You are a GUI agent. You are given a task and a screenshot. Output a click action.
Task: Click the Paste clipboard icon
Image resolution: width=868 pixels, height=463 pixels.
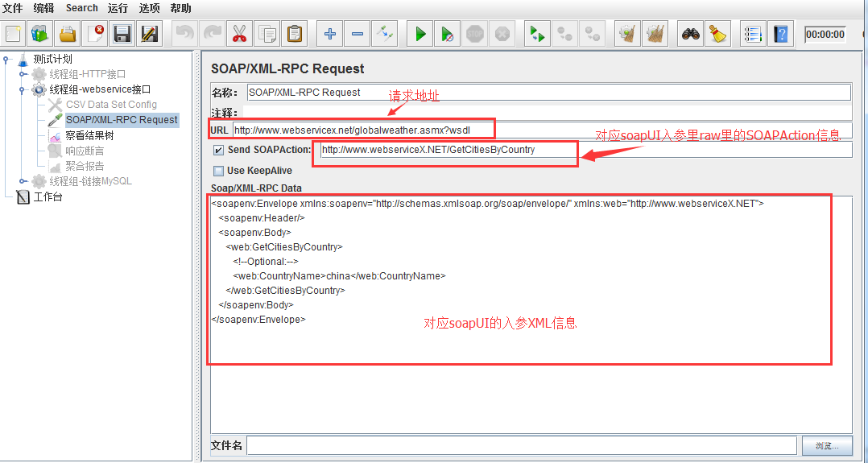(295, 35)
